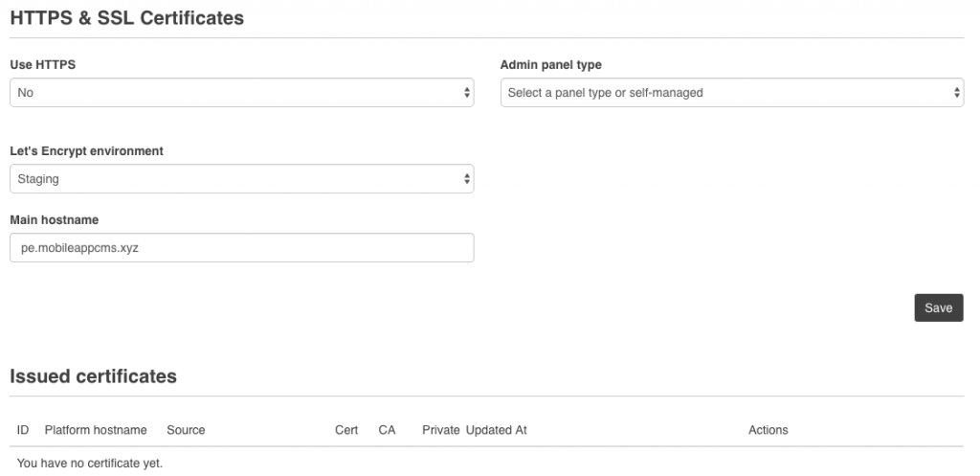Click the Platform hostname column header
The image size is (980, 476).
point(96,430)
